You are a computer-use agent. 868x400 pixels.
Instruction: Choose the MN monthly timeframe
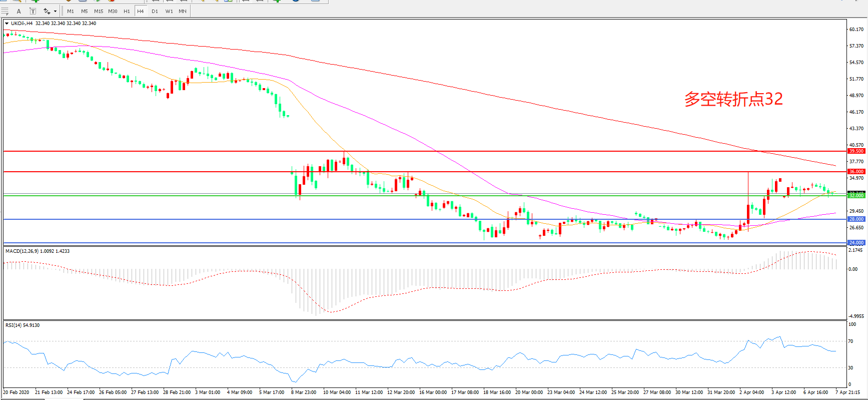pyautogui.click(x=183, y=11)
